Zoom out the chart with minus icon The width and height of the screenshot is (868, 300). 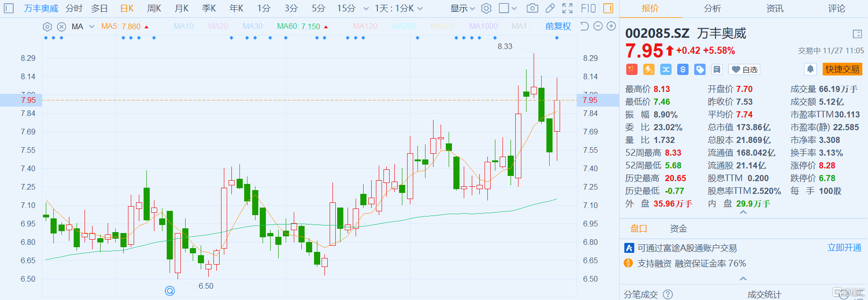[x=598, y=26]
